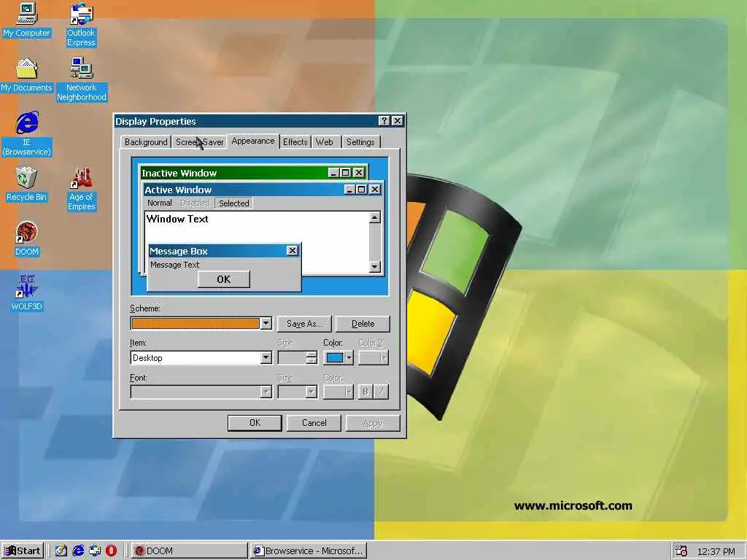Click the Inactive Window minimize icon in the preview

(x=333, y=172)
